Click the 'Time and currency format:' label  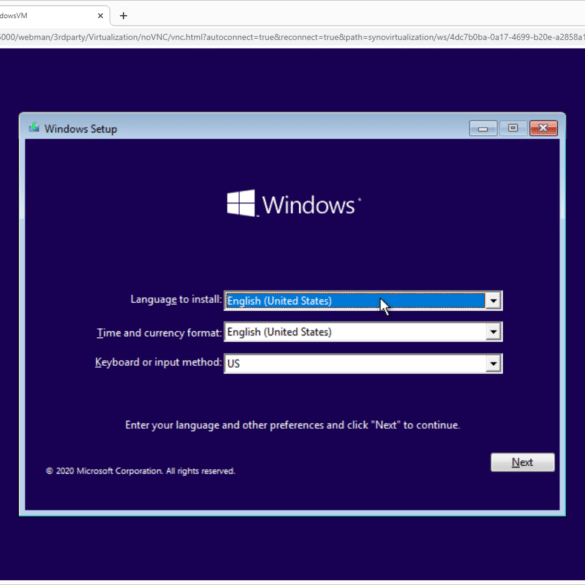pos(159,333)
